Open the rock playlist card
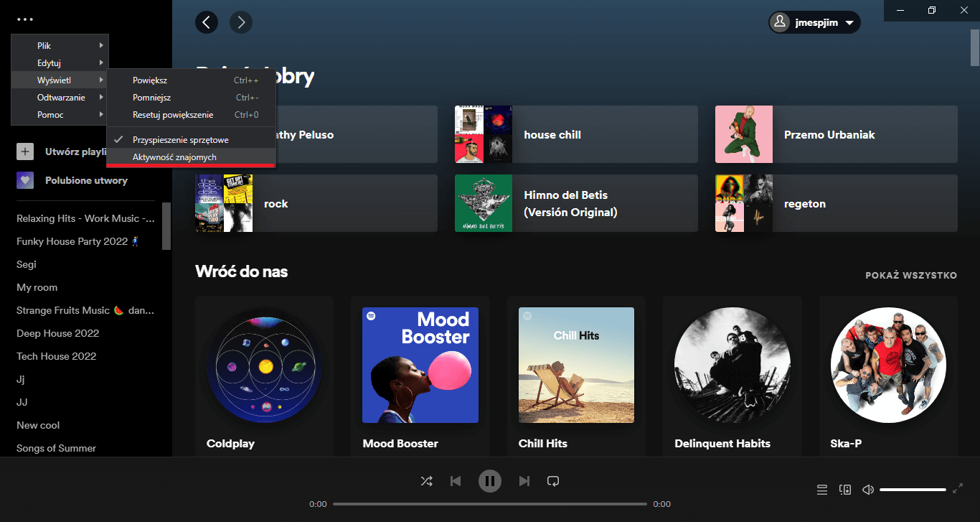 click(x=316, y=203)
